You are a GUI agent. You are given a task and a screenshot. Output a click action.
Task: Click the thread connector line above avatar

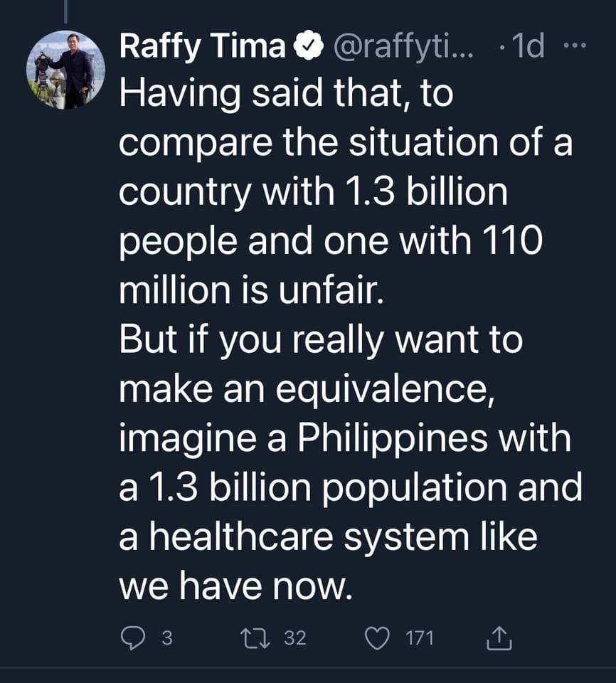tap(65, 11)
